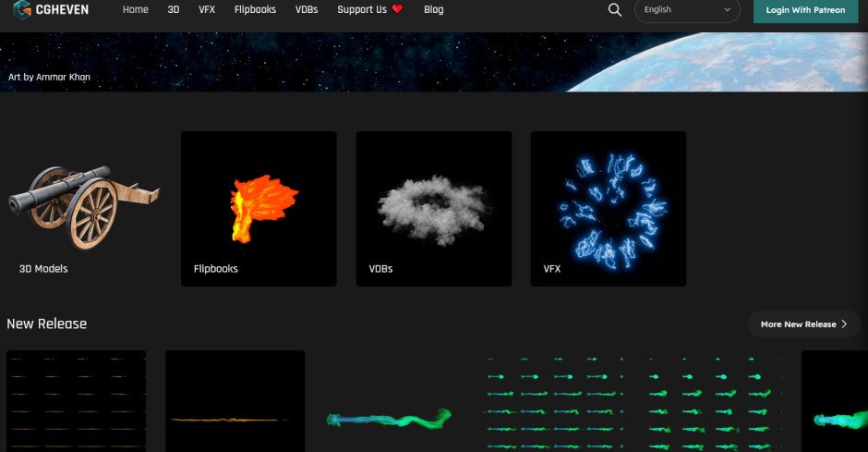Click the 3D Models label text

[x=43, y=269]
